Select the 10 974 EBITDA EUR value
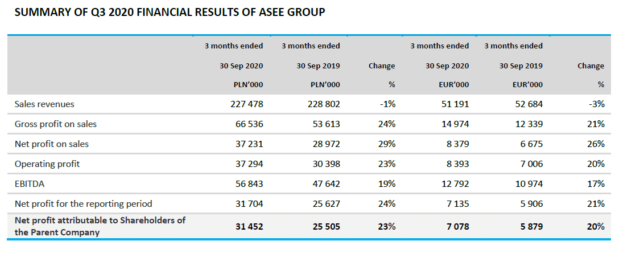 [528, 184]
